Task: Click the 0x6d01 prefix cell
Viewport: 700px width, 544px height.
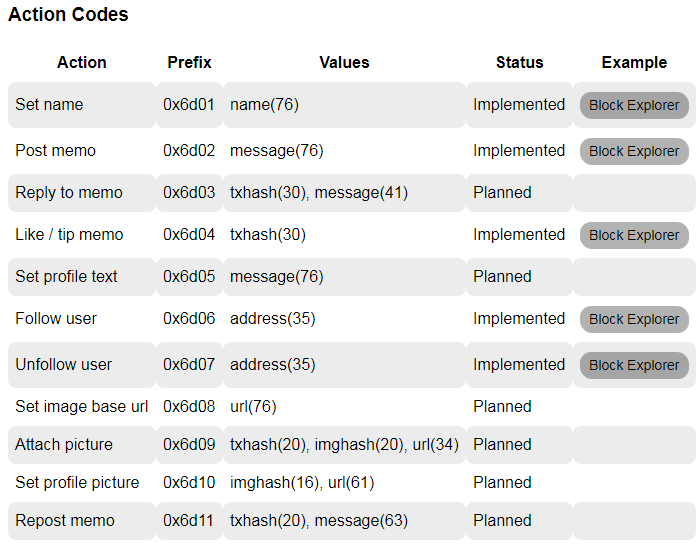Action: click(189, 104)
